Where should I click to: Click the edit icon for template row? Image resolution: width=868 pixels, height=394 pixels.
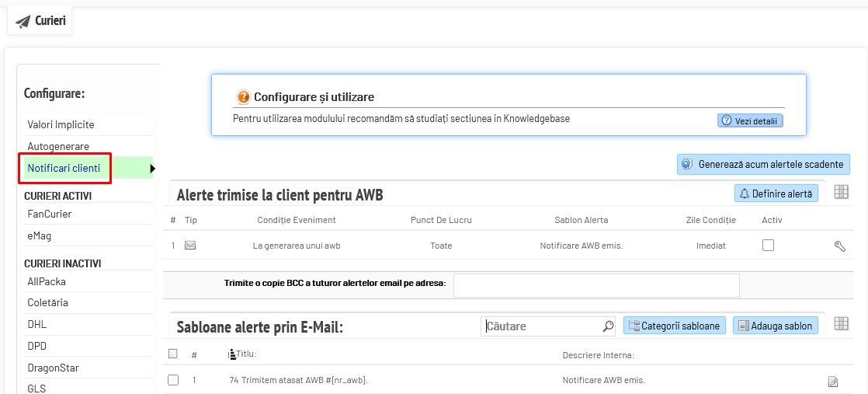click(833, 381)
